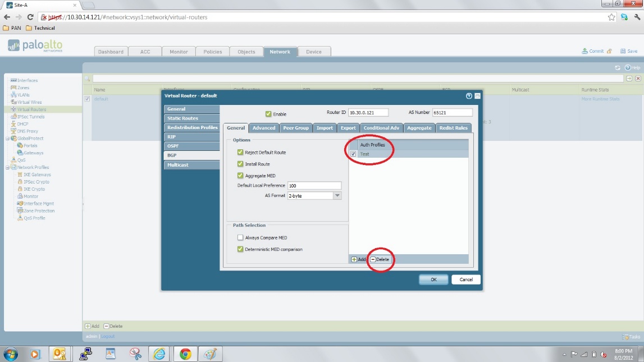The width and height of the screenshot is (644, 362).
Task: Collapse the GlobalProtect tree node
Action: [7, 138]
